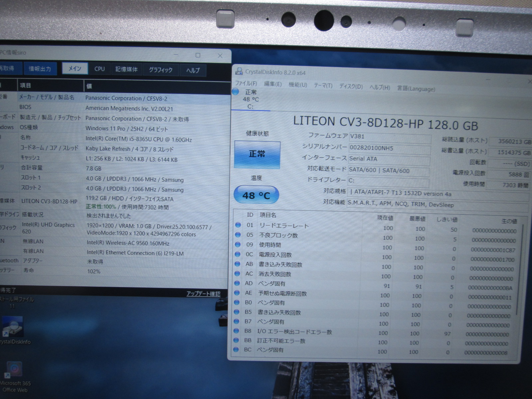The width and height of the screenshot is (532, 399).
Task: Click 項目 column header in PC情報siro
Action: coord(50,85)
